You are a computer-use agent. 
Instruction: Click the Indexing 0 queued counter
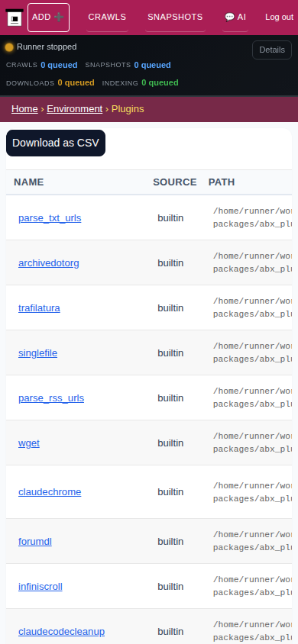[140, 83]
